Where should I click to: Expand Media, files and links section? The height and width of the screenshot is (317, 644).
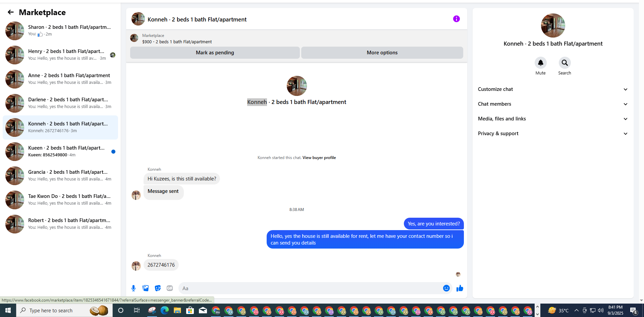pyautogui.click(x=553, y=119)
